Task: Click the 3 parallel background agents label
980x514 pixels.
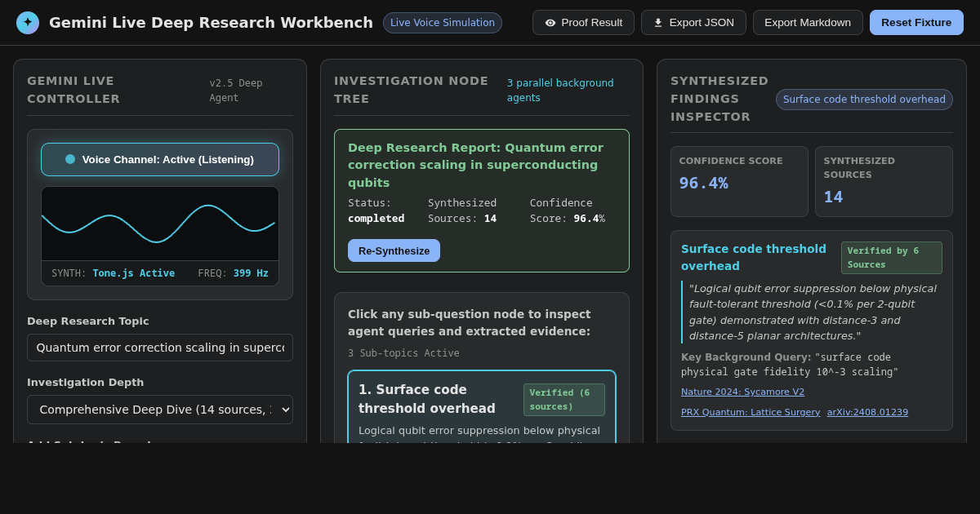Action: coord(560,91)
